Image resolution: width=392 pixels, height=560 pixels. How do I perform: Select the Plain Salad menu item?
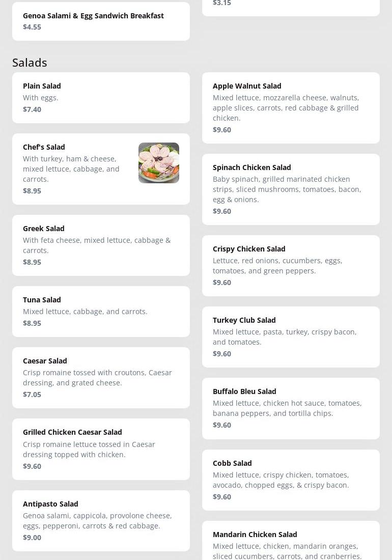click(x=101, y=97)
